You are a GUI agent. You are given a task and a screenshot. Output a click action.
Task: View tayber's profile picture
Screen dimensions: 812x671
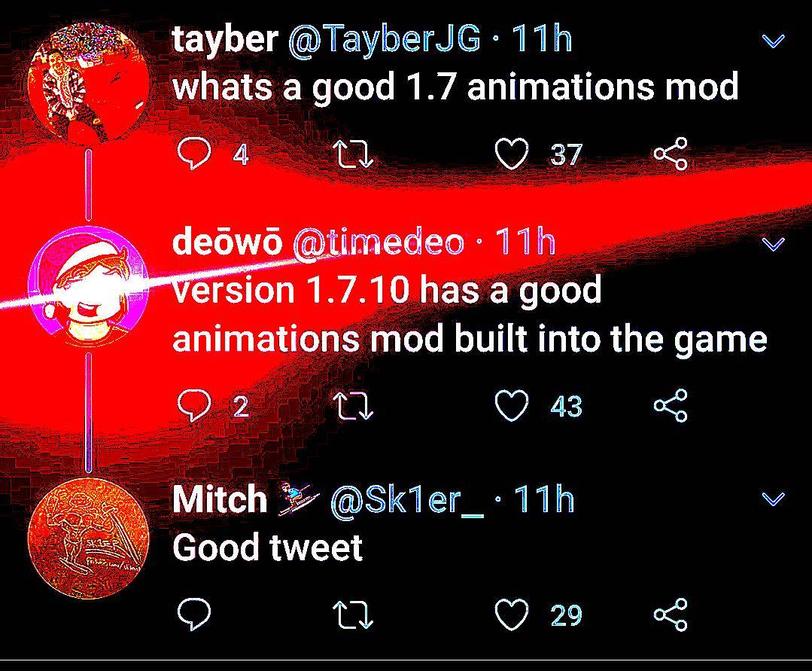(88, 84)
